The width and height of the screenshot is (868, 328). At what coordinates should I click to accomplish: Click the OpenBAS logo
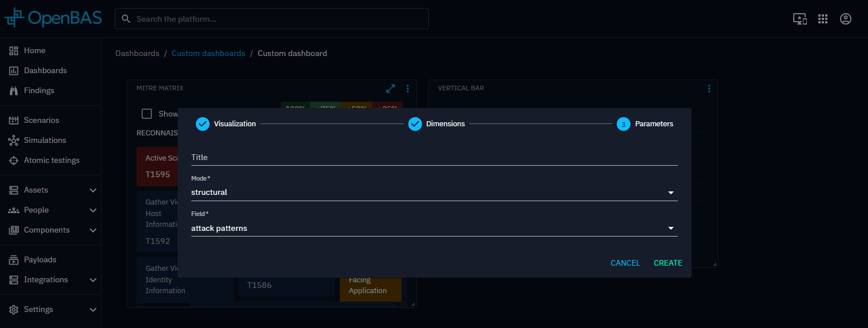(x=53, y=18)
